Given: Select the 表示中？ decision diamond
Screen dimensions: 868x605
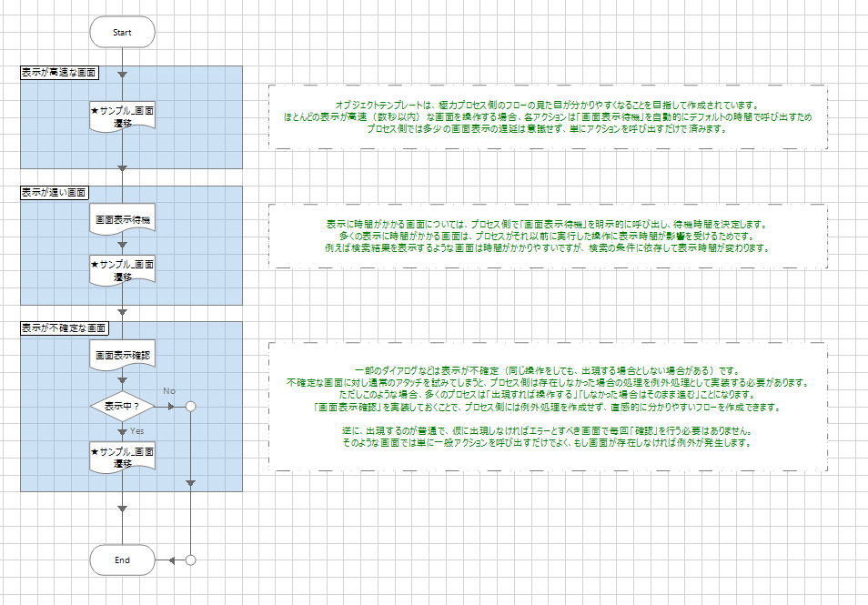Looking at the screenshot, I should point(122,406).
